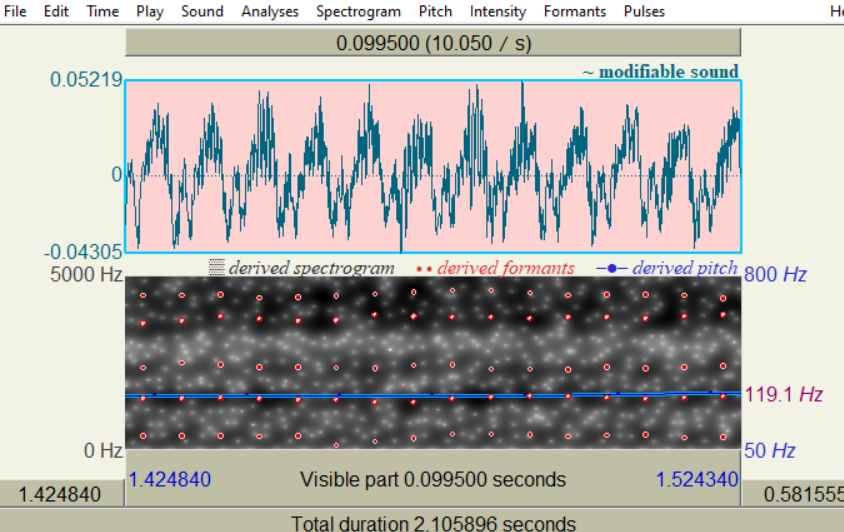Play the selection bar showing 0.099500 duration
The width and height of the screenshot is (844, 532).
433,43
